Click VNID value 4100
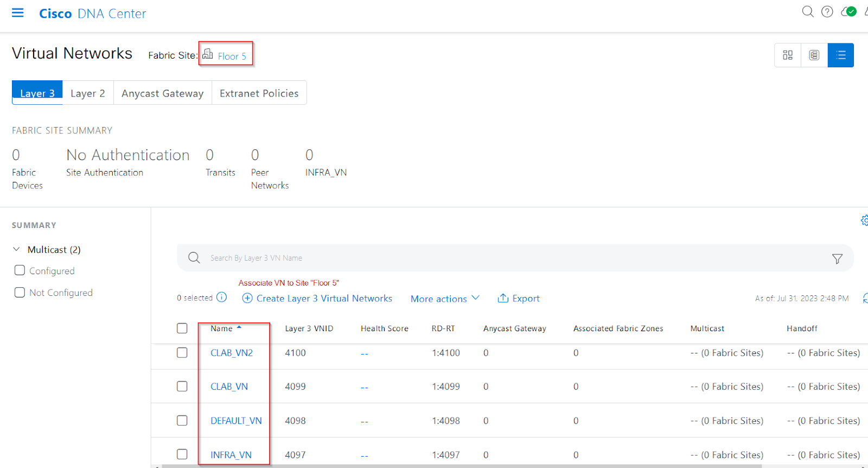 pyautogui.click(x=295, y=352)
